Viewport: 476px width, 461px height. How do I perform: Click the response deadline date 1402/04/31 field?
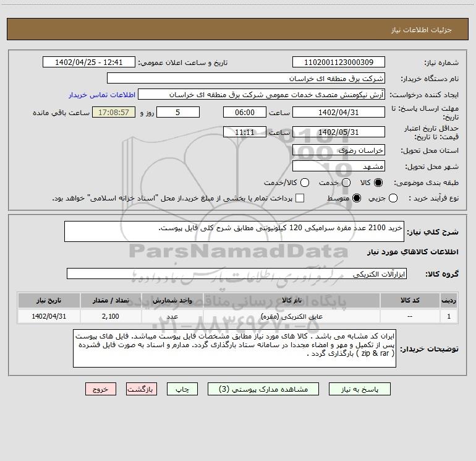coord(339,112)
